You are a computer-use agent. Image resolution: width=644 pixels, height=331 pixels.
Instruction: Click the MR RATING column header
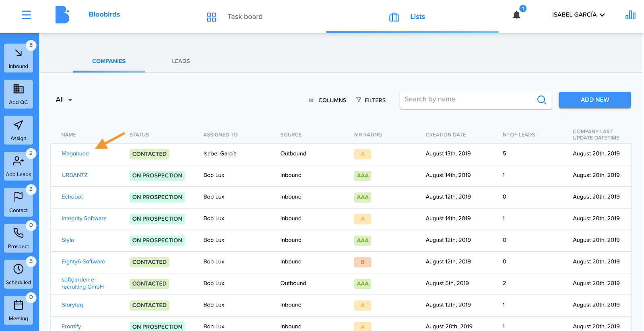point(368,135)
